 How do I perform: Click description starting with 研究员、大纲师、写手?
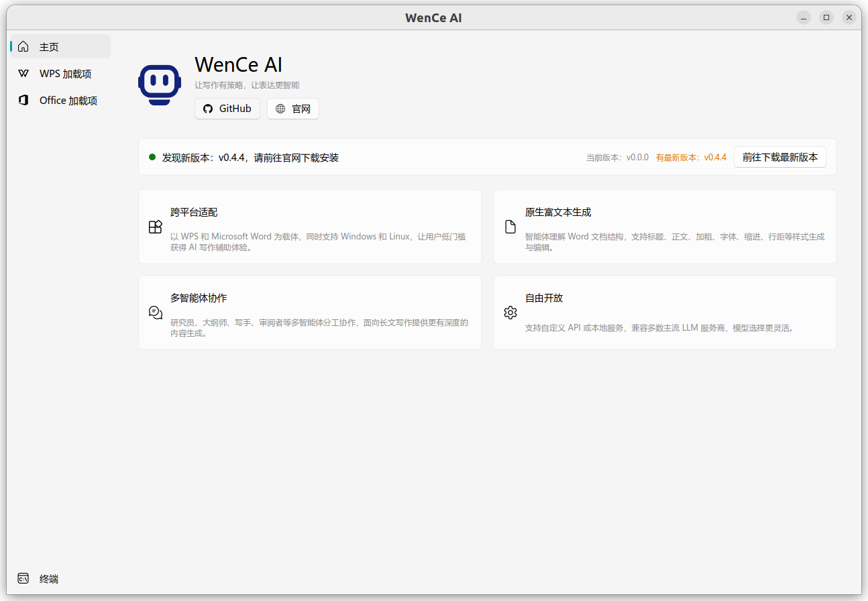[319, 328]
